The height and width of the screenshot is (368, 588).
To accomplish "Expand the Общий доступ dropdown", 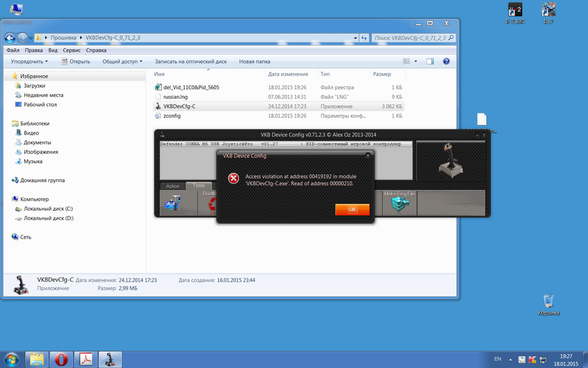I will [122, 62].
